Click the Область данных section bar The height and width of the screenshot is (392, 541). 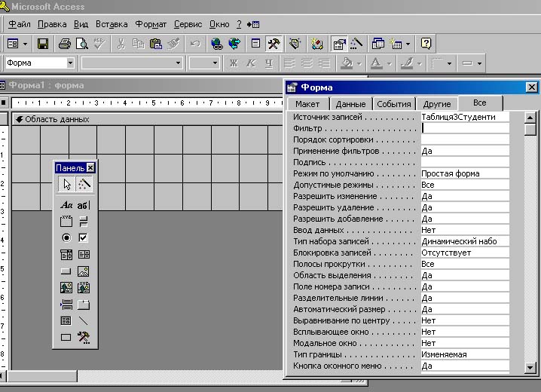pos(148,119)
